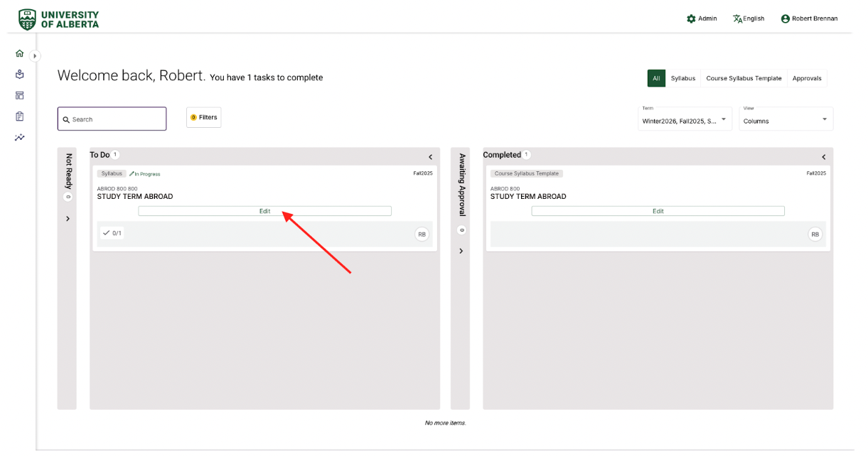Open the Home icon in sidebar
This screenshot has width=868, height=456.
(x=20, y=53)
